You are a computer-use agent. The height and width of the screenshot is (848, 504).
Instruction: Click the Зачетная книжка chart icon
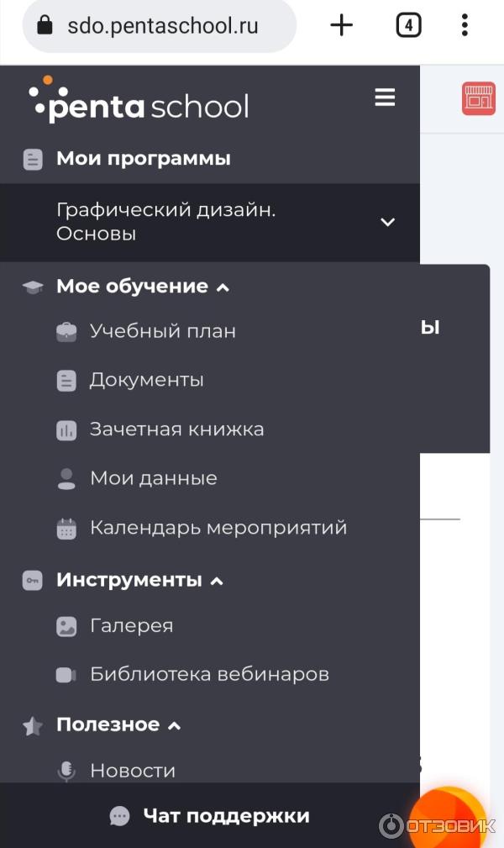click(66, 430)
